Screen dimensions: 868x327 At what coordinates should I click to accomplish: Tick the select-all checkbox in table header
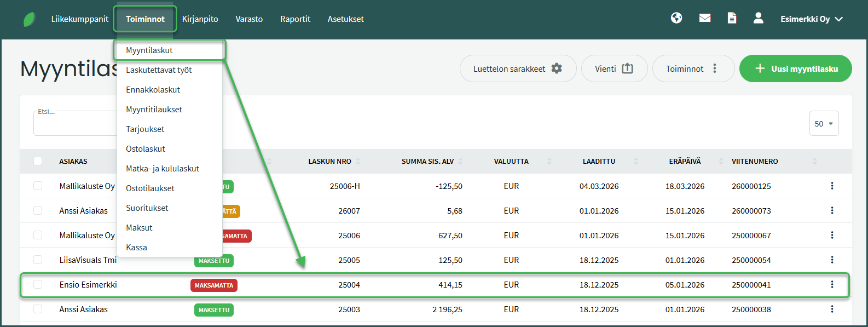point(38,161)
